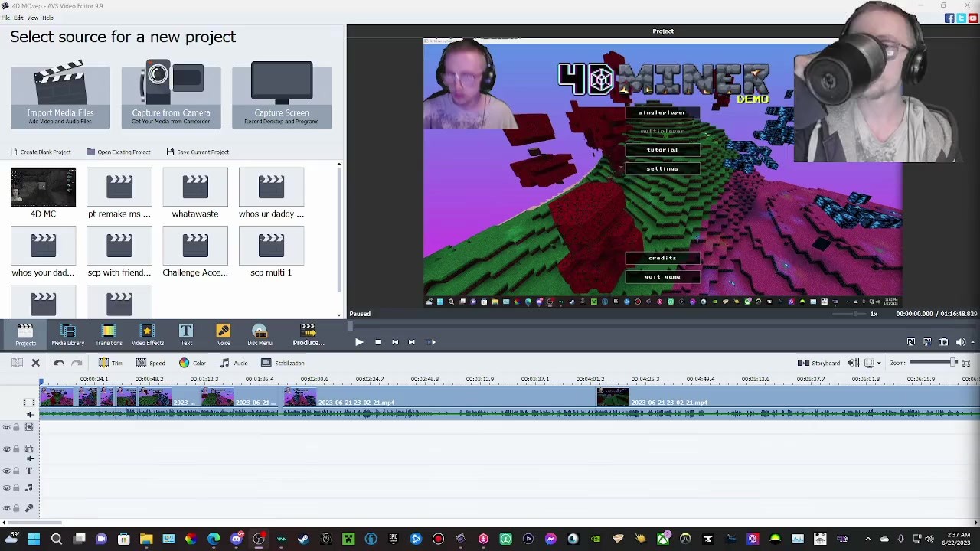The height and width of the screenshot is (551, 980).
Task: Click the preview seek bar
Action: click(x=663, y=326)
